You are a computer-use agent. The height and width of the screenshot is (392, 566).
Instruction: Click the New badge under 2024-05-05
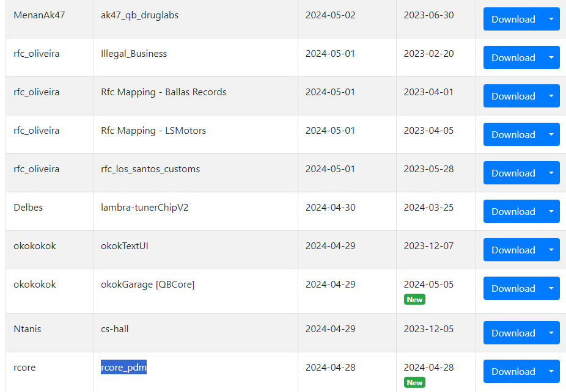(414, 300)
